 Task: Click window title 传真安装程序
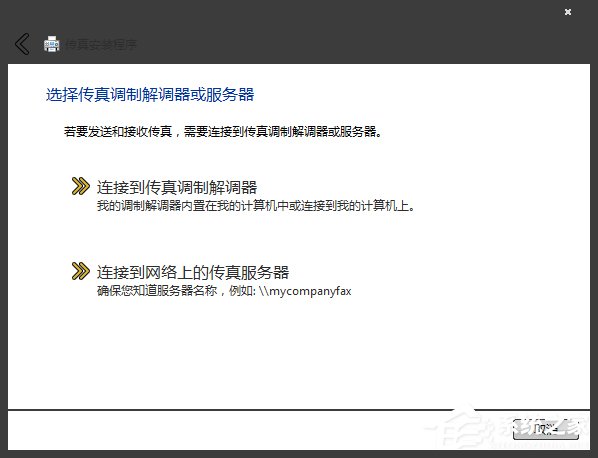[x=101, y=45]
